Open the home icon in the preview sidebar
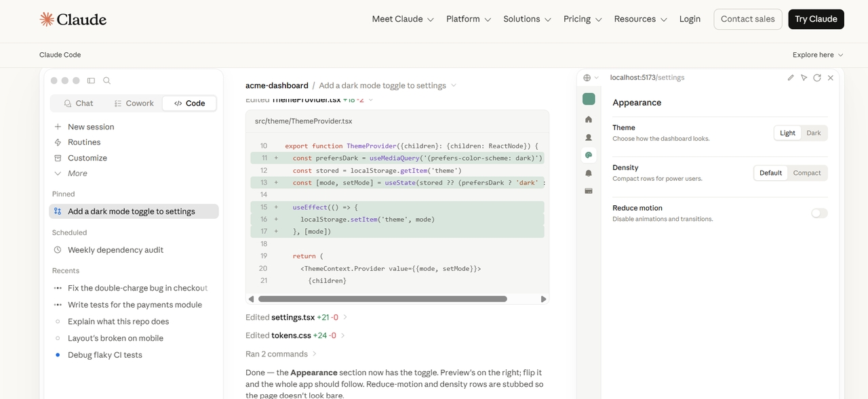This screenshot has height=399, width=868. click(589, 119)
